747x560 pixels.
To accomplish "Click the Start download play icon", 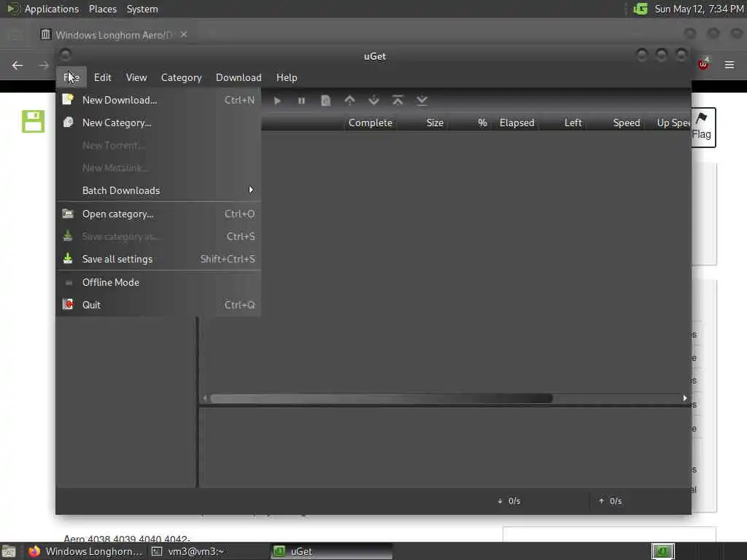I will coord(277,101).
